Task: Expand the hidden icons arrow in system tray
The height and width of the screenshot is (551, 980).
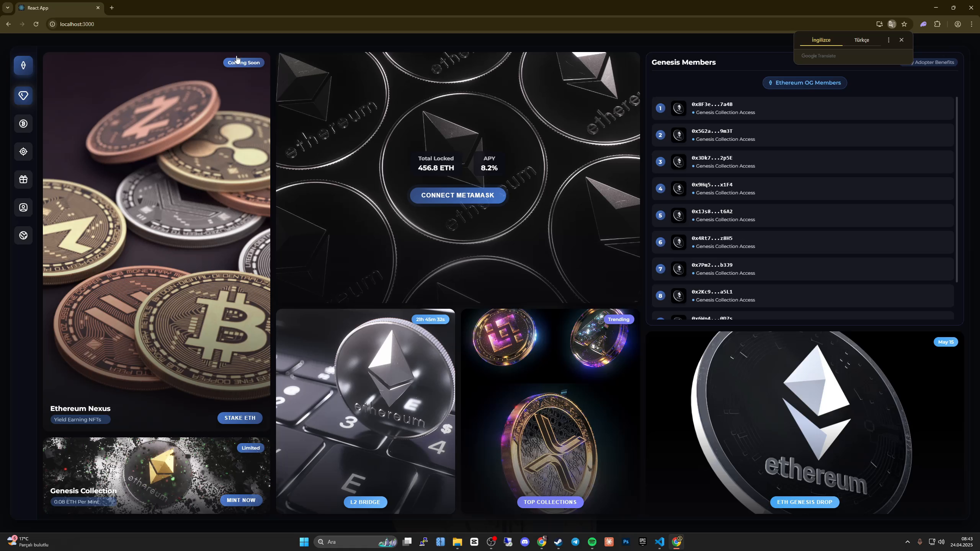Action: (907, 541)
